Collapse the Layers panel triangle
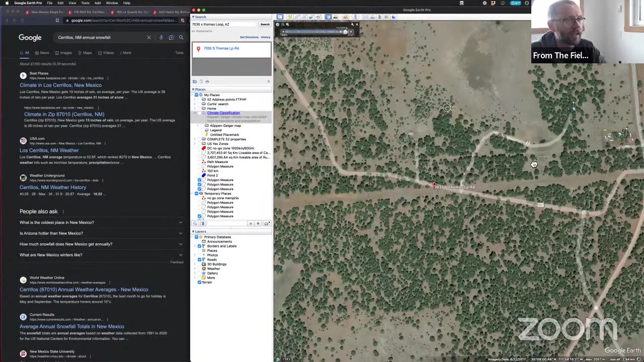 [x=193, y=232]
